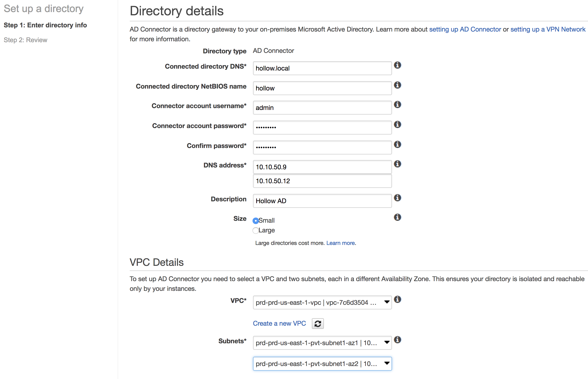The image size is (588, 379).
Task: Click info icon next to Size options
Action: (x=397, y=217)
